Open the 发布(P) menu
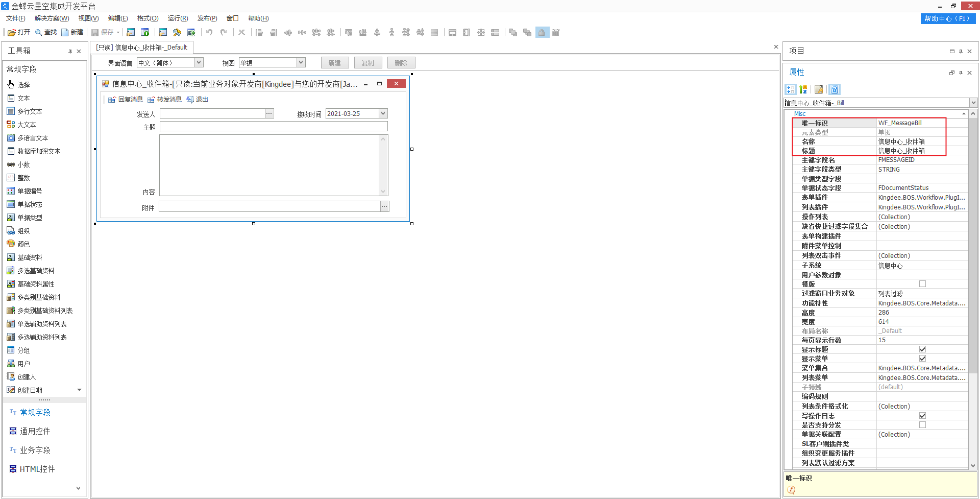 pyautogui.click(x=207, y=18)
